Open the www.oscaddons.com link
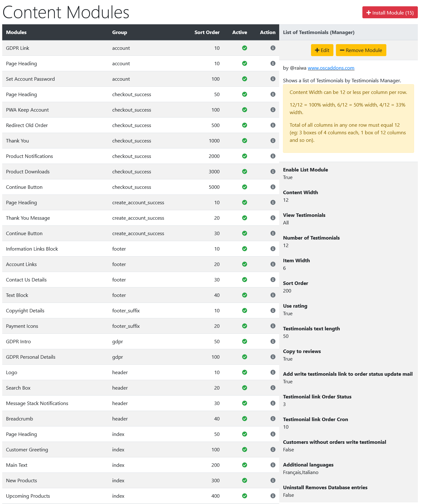Viewport: 421px width, 504px height. 331,68
